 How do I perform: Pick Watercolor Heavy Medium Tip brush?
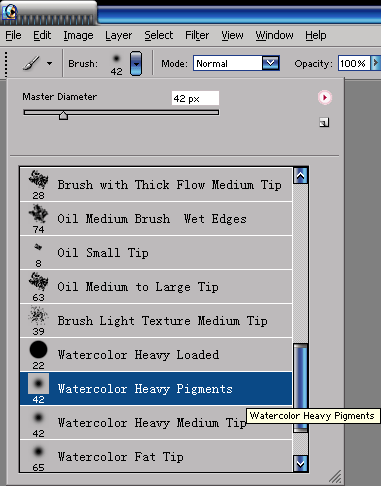click(x=156, y=423)
